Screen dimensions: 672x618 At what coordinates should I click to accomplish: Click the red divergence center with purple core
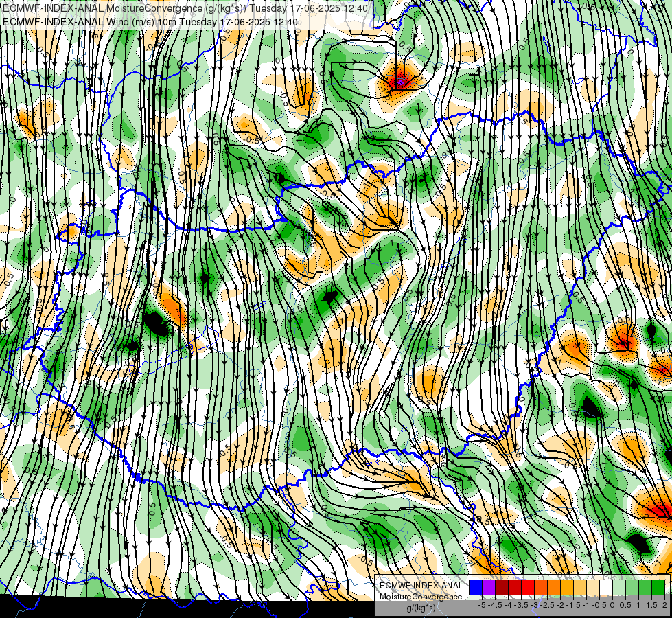click(399, 82)
